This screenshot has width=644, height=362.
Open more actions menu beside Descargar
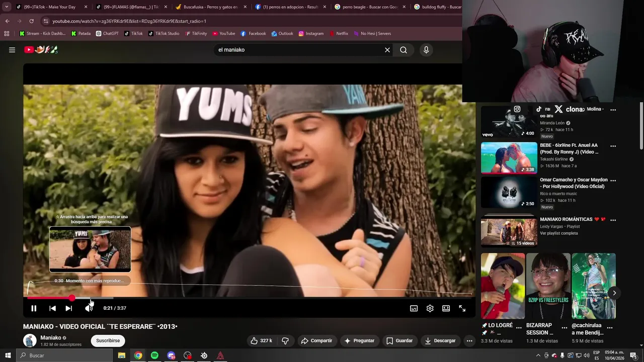point(469,340)
